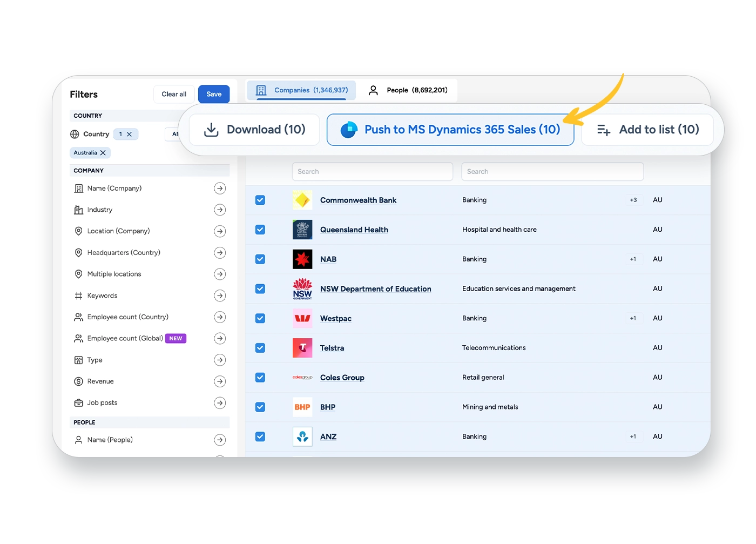Click the Download (10) button

tap(254, 130)
